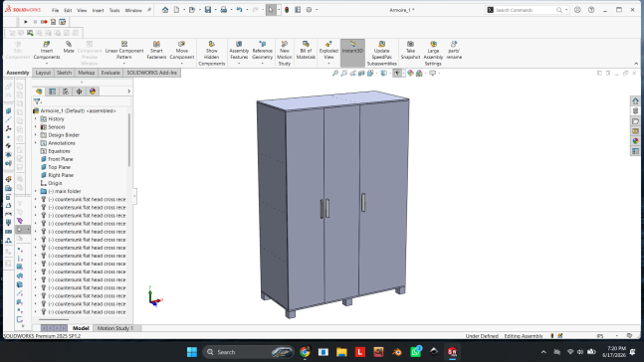Open the Search Commands dropdown arrow
Viewport: 644px width, 362px height.
click(566, 10)
